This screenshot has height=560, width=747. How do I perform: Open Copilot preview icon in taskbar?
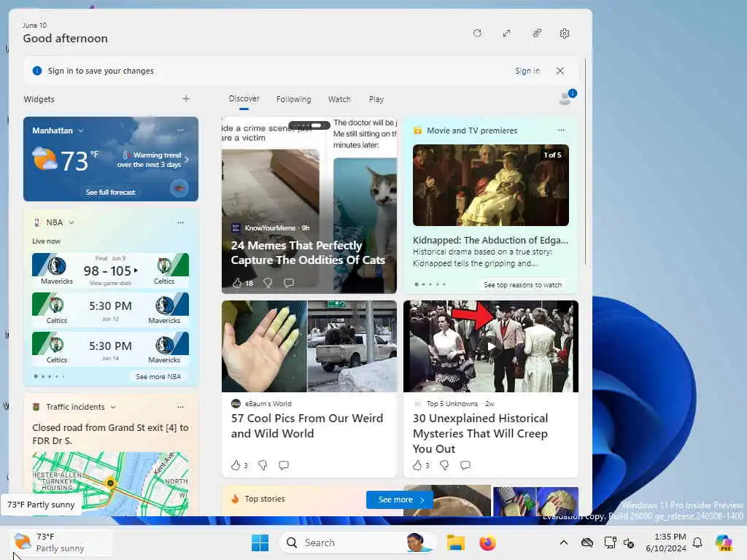pos(724,542)
